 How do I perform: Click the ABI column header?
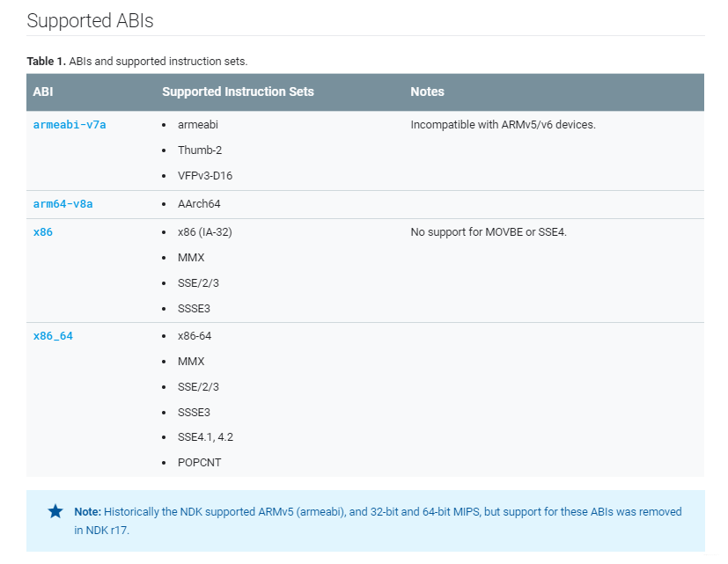click(43, 92)
